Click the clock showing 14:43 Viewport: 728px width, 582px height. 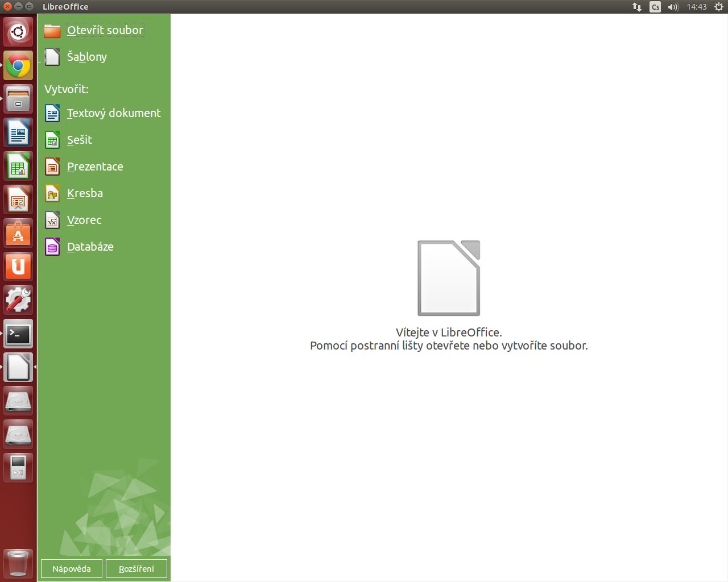pyautogui.click(x=696, y=7)
